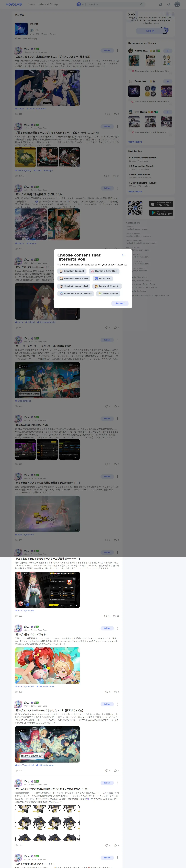Image resolution: width=186 pixels, height=868 pixels.
Task: Follow Favonius... with the plus button
Action: (167, 82)
